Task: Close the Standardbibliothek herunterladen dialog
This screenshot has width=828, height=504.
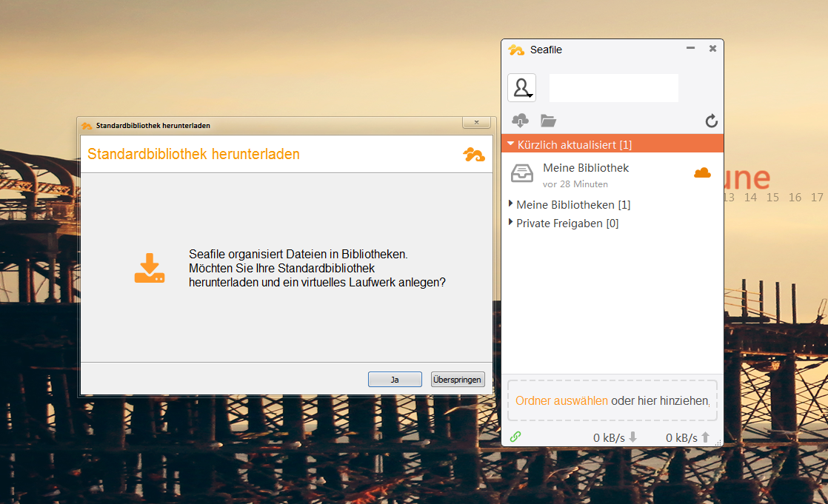Action: click(476, 122)
